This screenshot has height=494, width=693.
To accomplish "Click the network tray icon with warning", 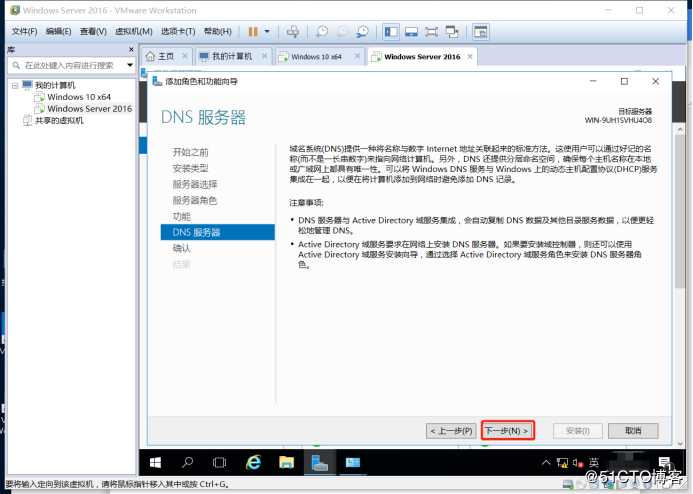I will (562, 463).
